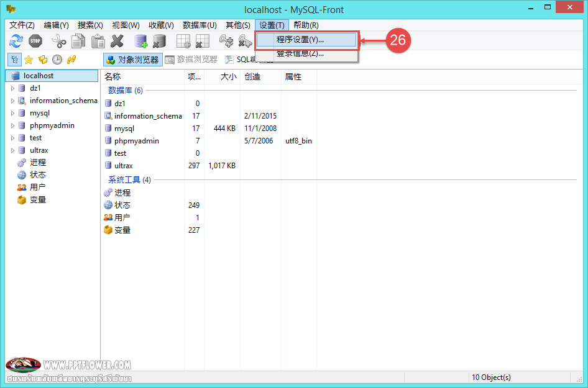Click the STOP toolbar icon

35,41
